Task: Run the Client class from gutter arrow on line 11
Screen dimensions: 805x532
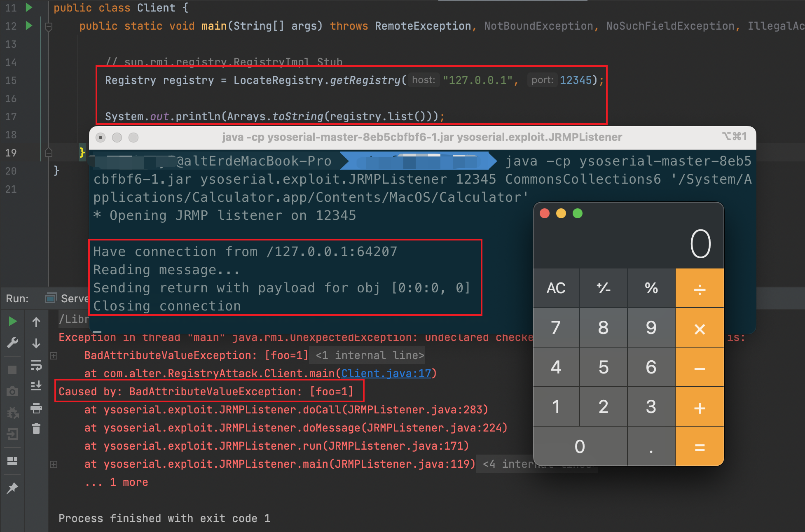Action: pyautogui.click(x=28, y=7)
